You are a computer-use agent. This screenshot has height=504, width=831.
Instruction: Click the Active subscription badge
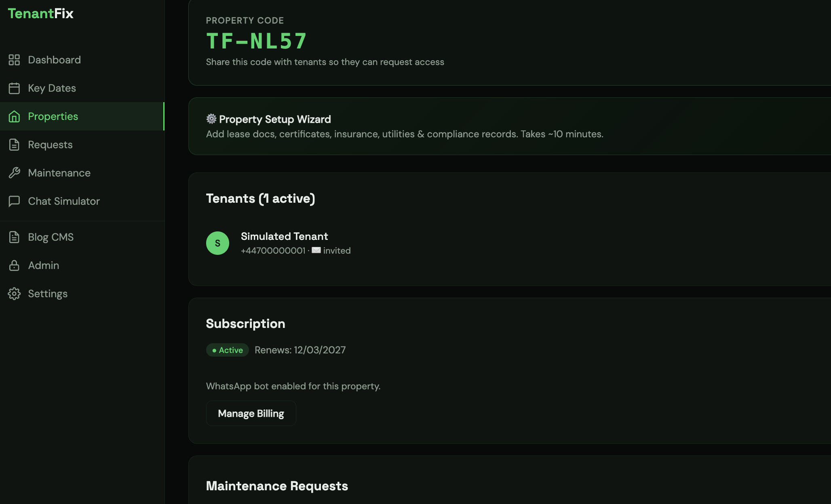[x=227, y=350]
